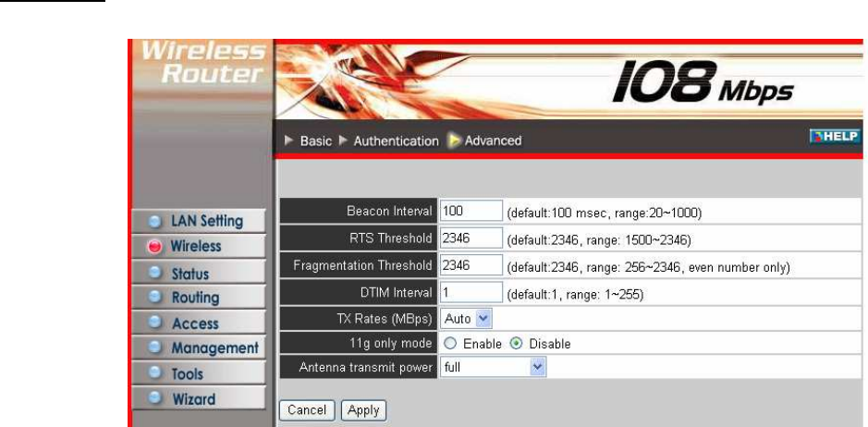Focus the DTIM Interval input field
Viewport: 868px width, 427px height.
tap(471, 292)
